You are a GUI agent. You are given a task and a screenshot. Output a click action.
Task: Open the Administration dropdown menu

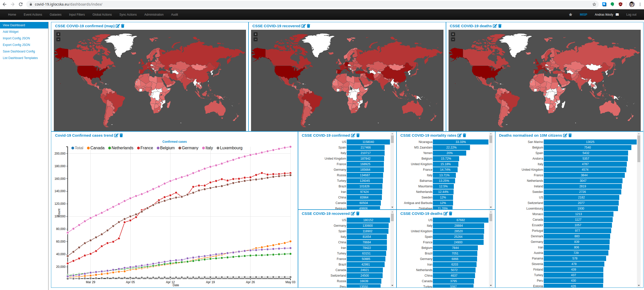point(154,15)
